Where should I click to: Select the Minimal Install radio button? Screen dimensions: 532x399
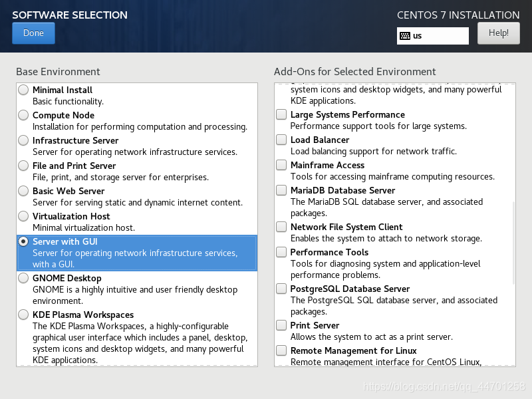(x=23, y=90)
